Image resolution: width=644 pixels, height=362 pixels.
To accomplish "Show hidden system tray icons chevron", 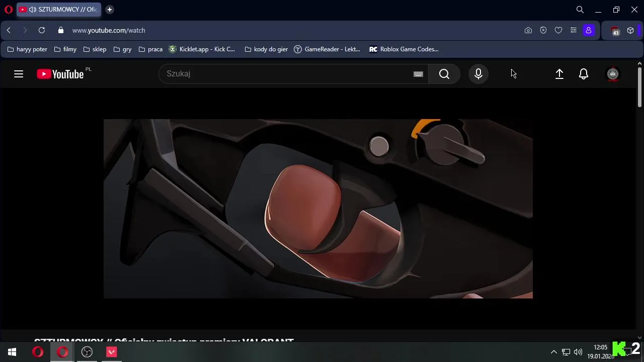I will (x=554, y=352).
